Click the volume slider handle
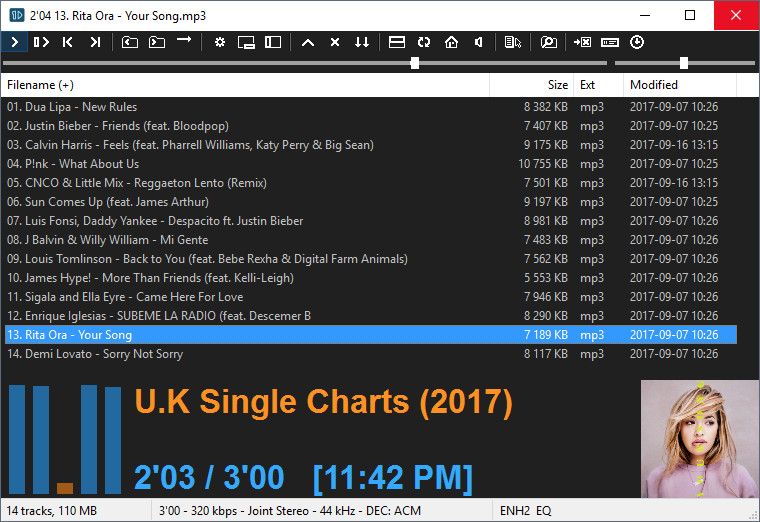The width and height of the screenshot is (760, 522). (684, 63)
